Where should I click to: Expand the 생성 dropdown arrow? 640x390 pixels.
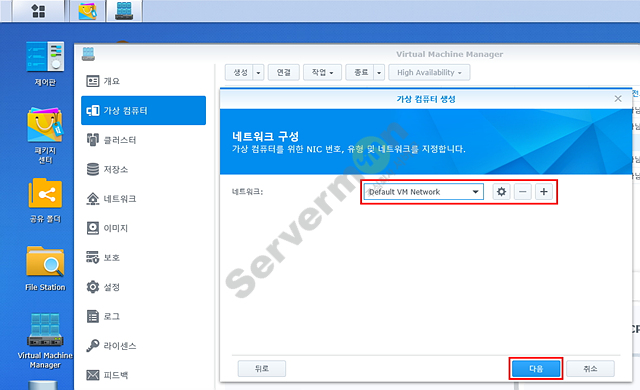tap(258, 73)
